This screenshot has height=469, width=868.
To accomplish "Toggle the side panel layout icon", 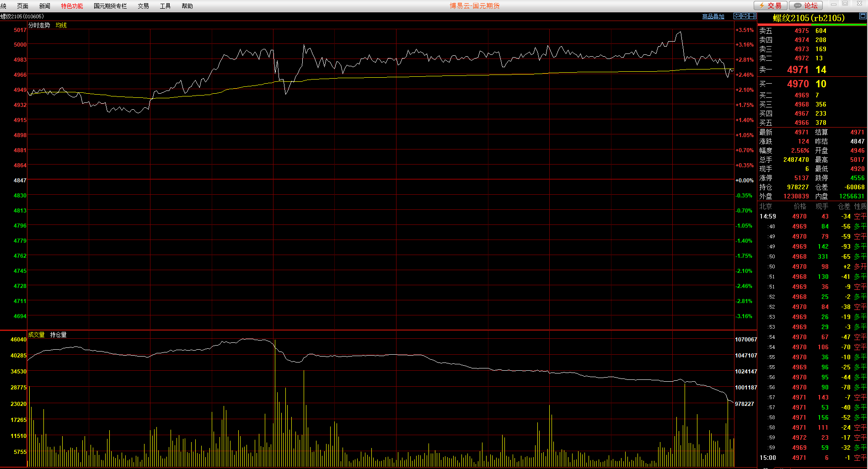I will [752, 16].
